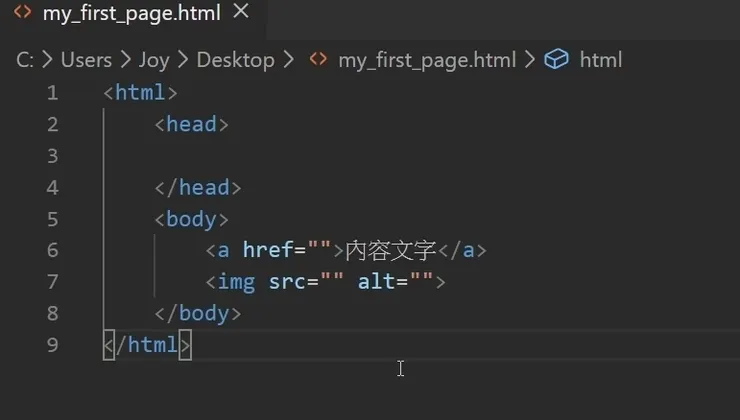
Task: Select the my_first_page.html tab title
Action: click(x=131, y=14)
